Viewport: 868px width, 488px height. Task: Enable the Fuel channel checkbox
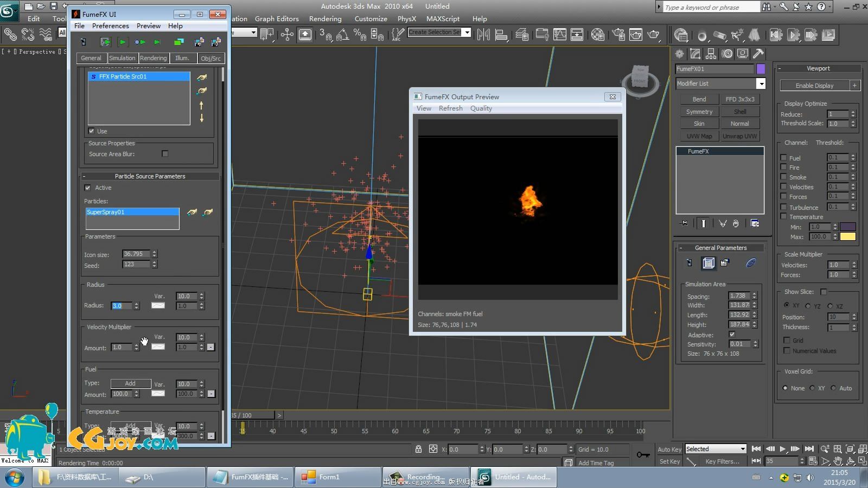[x=783, y=158]
